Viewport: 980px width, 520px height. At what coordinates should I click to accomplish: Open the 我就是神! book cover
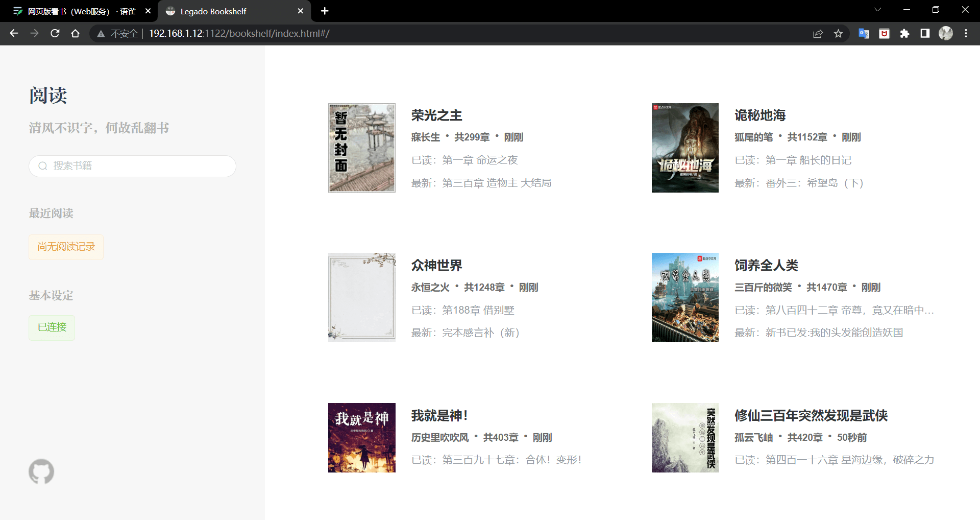tap(362, 438)
